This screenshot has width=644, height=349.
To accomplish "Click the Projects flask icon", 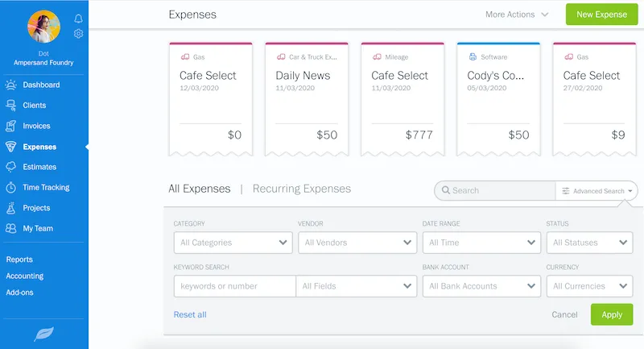I will click(x=11, y=208).
